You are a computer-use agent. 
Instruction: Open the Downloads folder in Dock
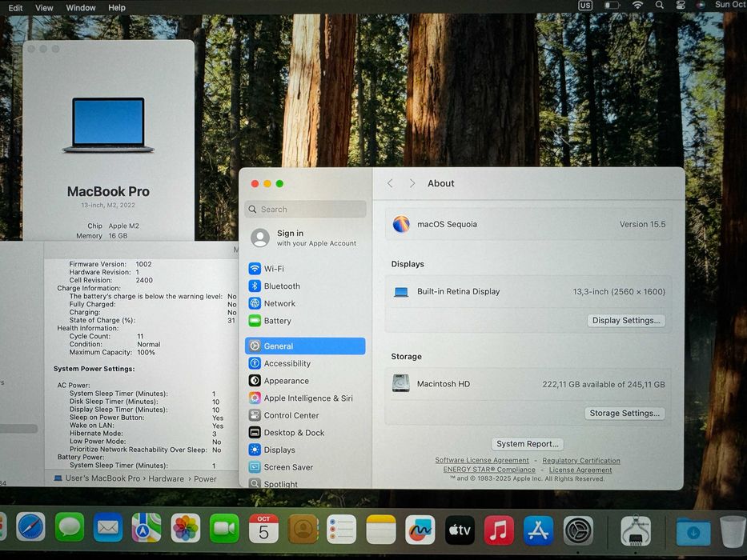point(693,532)
